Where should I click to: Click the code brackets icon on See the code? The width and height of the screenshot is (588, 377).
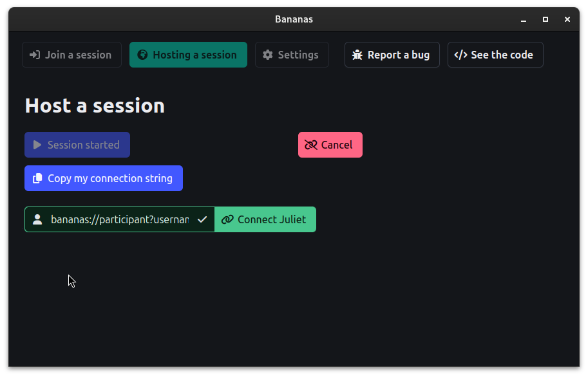point(460,55)
